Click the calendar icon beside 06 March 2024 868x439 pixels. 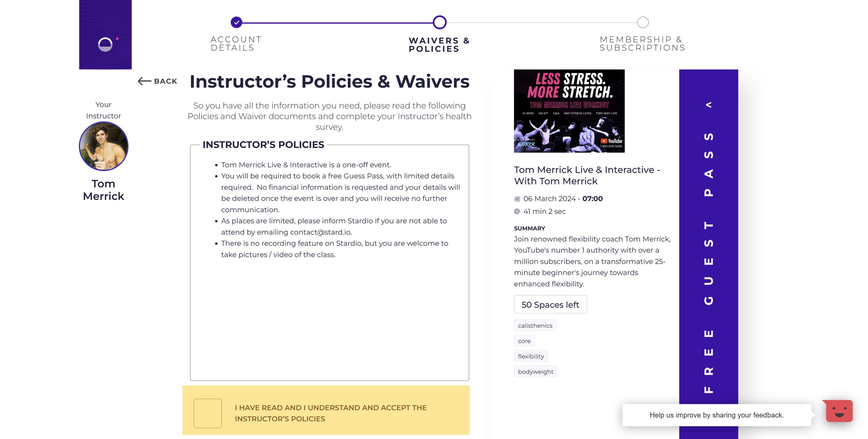517,199
